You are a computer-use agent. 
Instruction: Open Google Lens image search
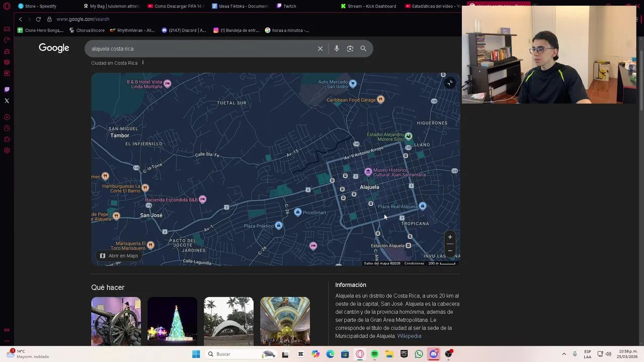click(350, 49)
